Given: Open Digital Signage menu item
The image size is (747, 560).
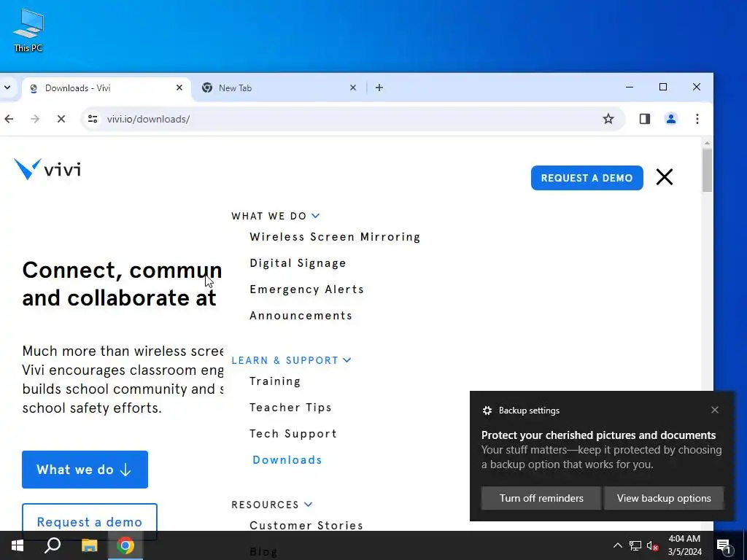Looking at the screenshot, I should point(298,262).
